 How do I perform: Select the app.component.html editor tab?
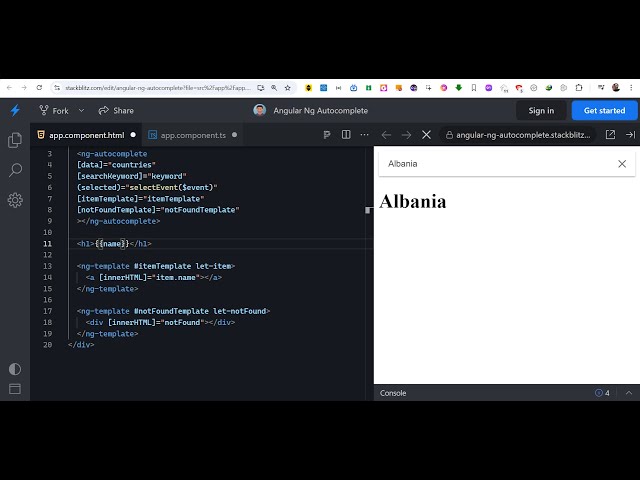click(87, 135)
